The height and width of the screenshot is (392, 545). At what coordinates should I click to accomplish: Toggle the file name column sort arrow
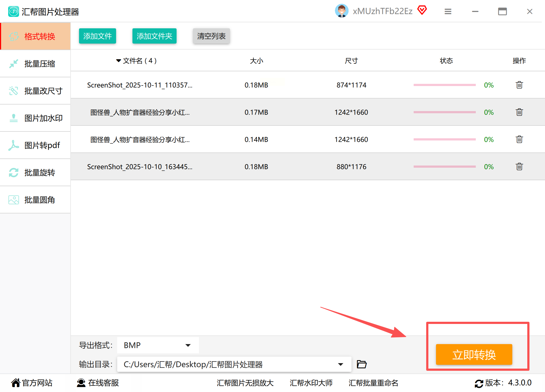tap(119, 60)
